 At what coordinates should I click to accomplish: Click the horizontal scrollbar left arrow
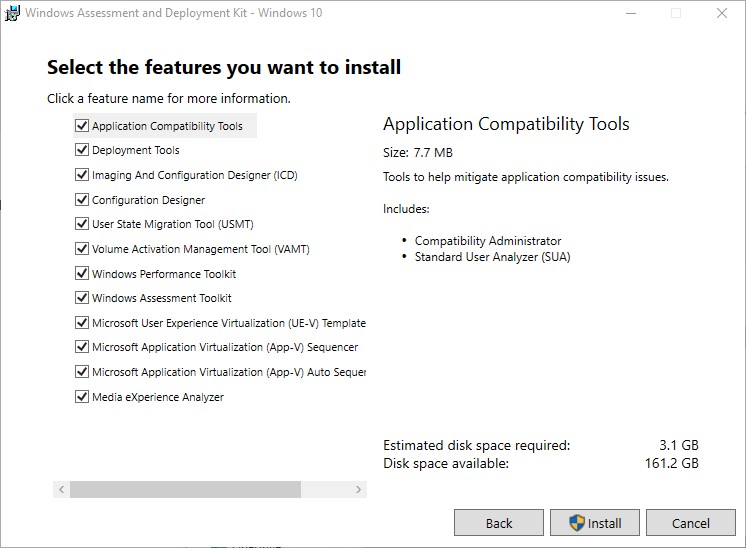(61, 490)
